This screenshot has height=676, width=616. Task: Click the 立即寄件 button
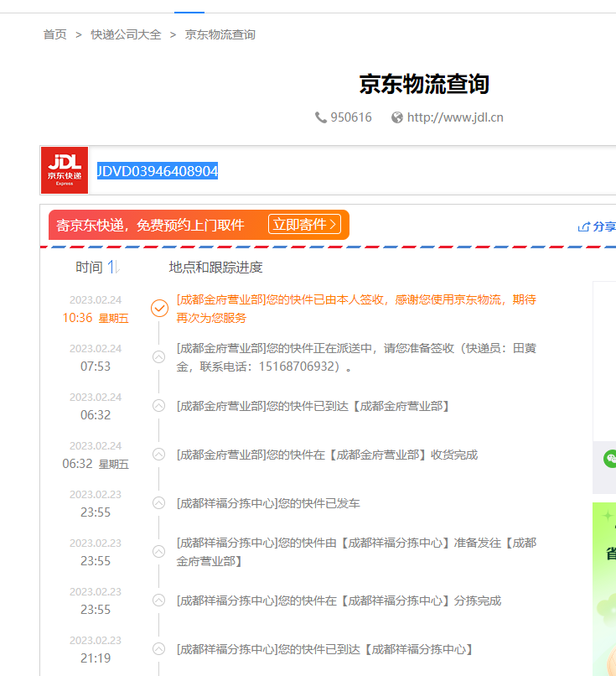304,225
